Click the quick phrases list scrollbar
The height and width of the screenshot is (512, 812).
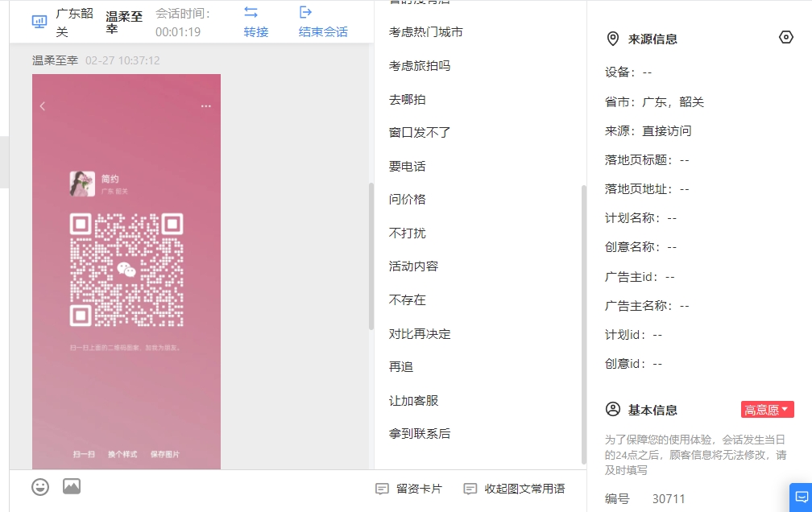click(583, 324)
